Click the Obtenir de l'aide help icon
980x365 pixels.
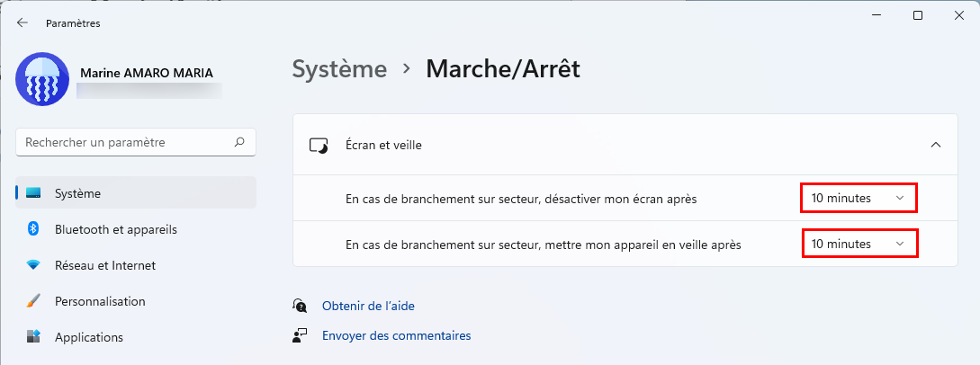click(300, 306)
